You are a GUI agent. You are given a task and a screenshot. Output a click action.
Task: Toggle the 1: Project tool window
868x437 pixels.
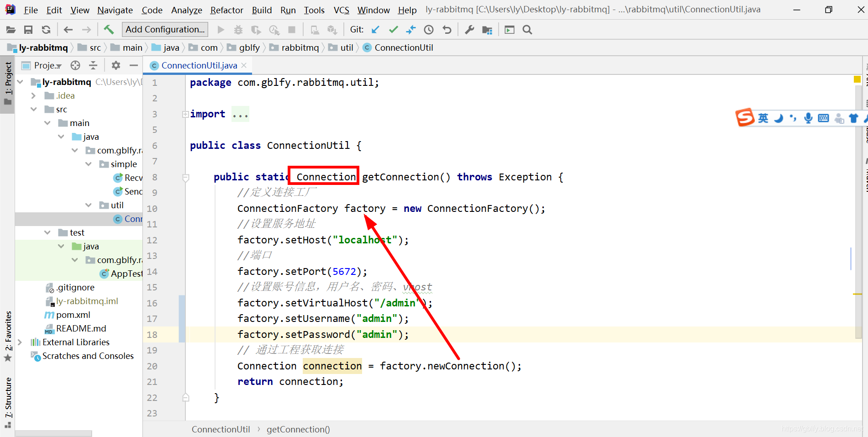tap(8, 84)
